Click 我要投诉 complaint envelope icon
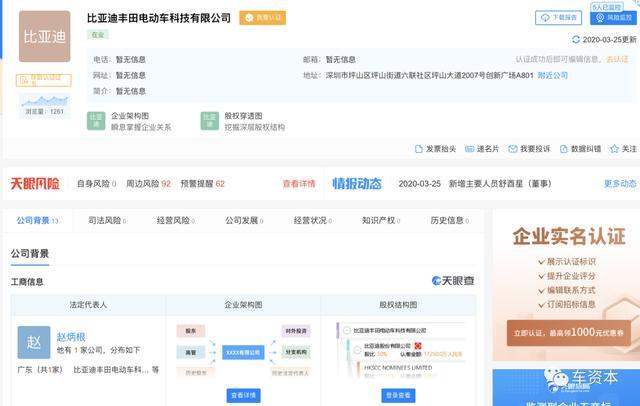Viewport: 640px width, 406px height. tap(513, 149)
